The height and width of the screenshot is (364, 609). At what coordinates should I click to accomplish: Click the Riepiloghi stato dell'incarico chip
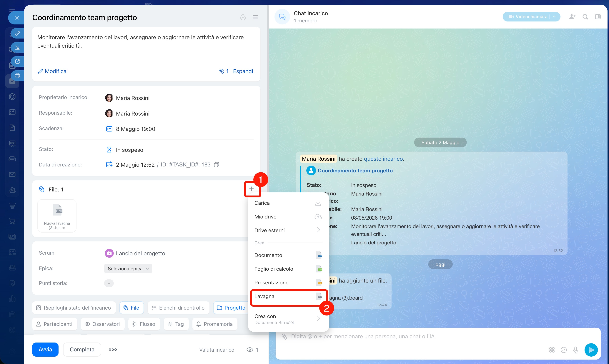tap(74, 308)
